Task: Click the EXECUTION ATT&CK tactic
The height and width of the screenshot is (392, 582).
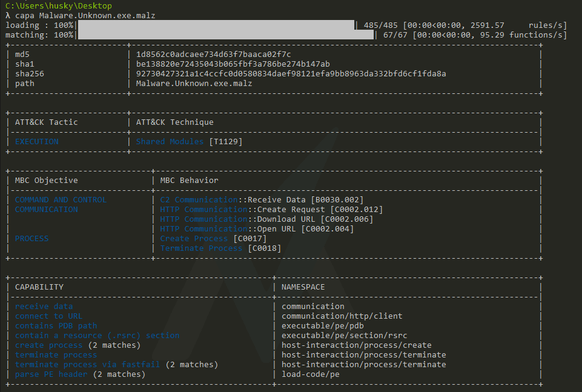Action: pyautogui.click(x=36, y=141)
